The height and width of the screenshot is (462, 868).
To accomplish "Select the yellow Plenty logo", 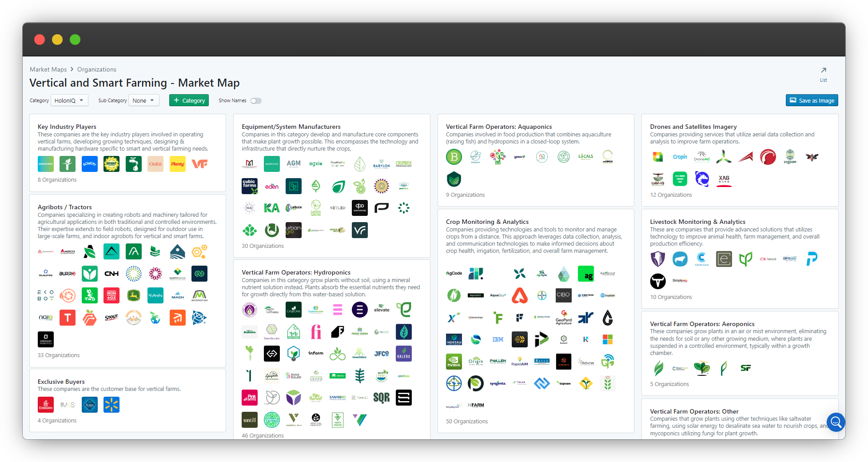I will tap(178, 164).
